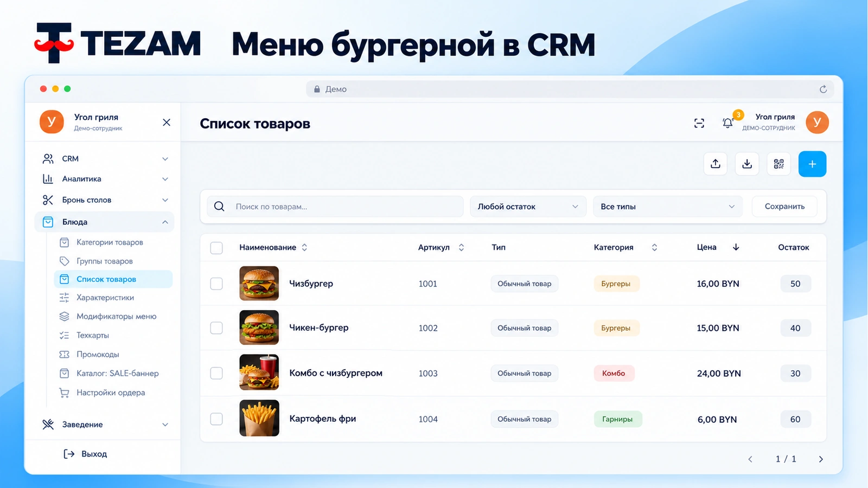Image resolution: width=868 pixels, height=488 pixels.
Task: Tick the Картофель фри row checkbox
Action: click(216, 419)
